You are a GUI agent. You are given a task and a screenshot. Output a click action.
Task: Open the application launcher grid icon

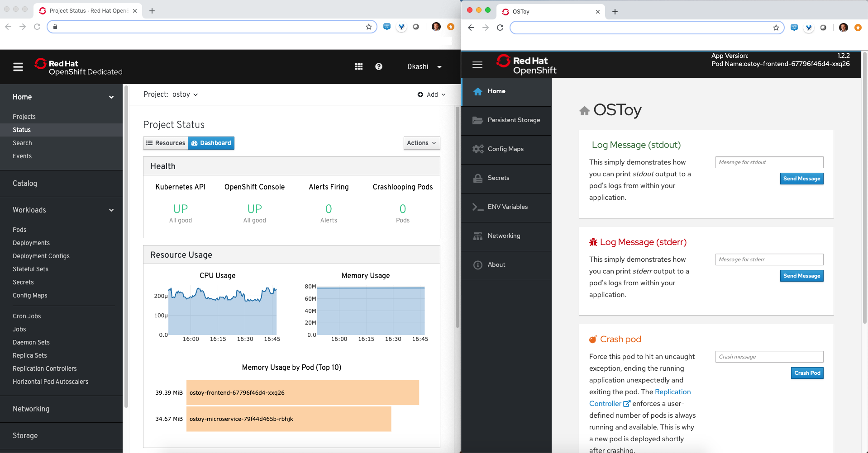pyautogui.click(x=359, y=66)
